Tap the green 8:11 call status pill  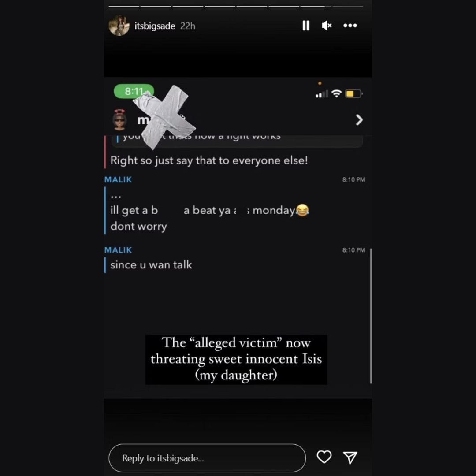[134, 91]
